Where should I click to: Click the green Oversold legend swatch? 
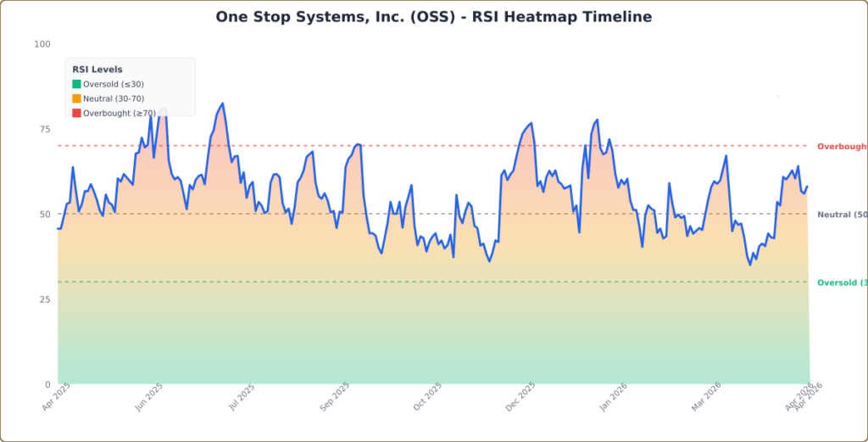coord(76,84)
